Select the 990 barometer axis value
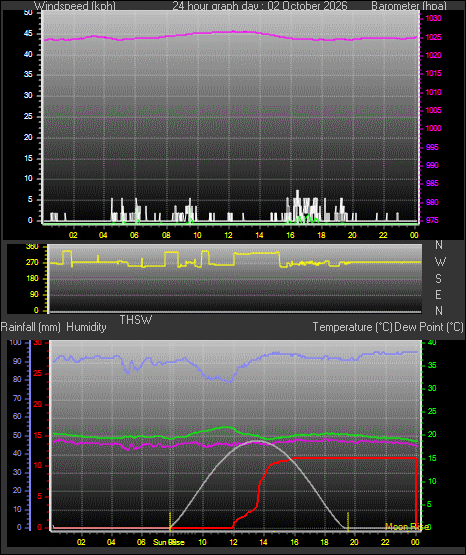Viewport: 466px width, 555px height. coord(432,165)
